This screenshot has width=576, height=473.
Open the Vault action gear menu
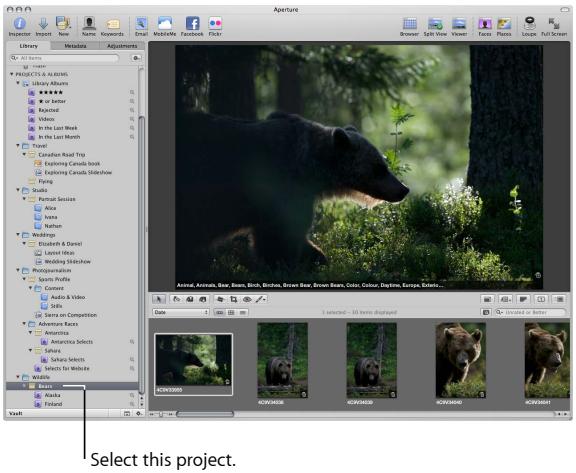[x=139, y=414]
